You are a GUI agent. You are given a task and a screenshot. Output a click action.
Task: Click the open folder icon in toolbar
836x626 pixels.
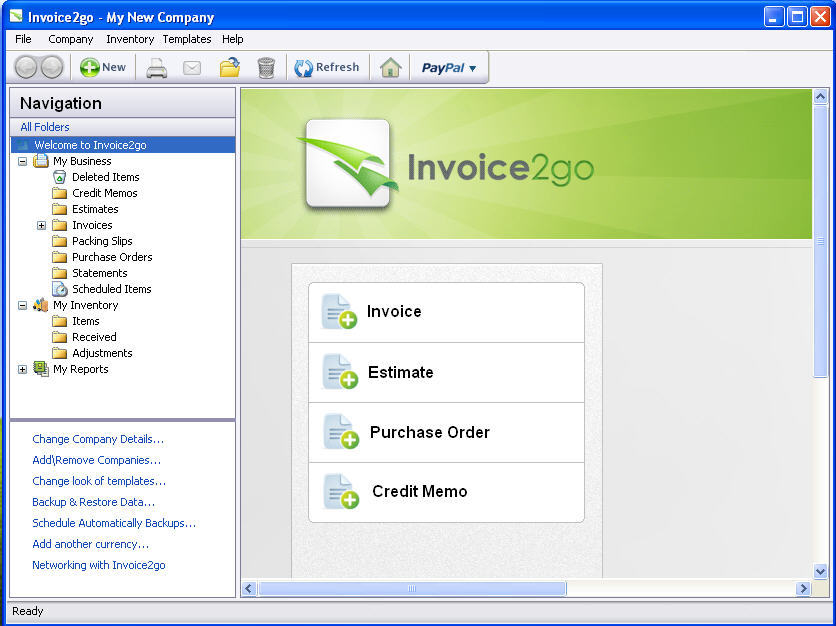(230, 67)
